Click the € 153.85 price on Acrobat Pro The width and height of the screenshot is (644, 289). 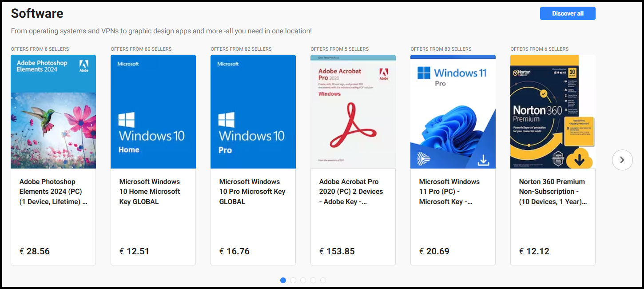(x=337, y=251)
